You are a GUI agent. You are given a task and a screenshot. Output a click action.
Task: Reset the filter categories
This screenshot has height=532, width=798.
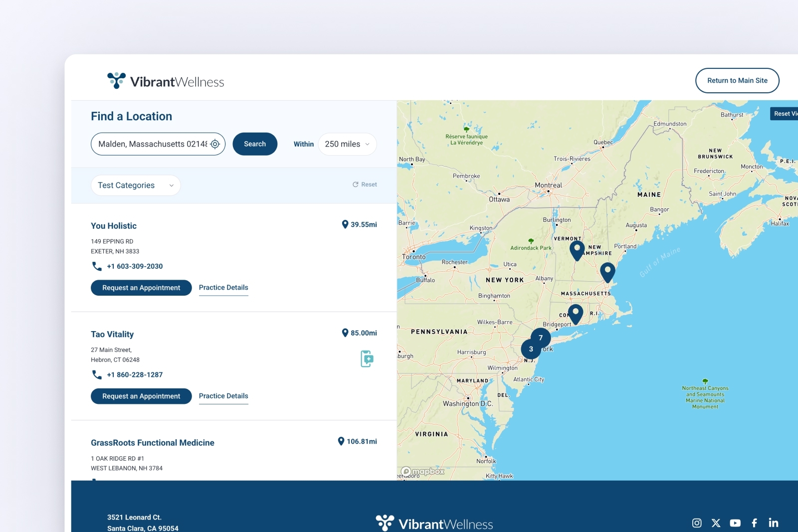[x=365, y=184]
